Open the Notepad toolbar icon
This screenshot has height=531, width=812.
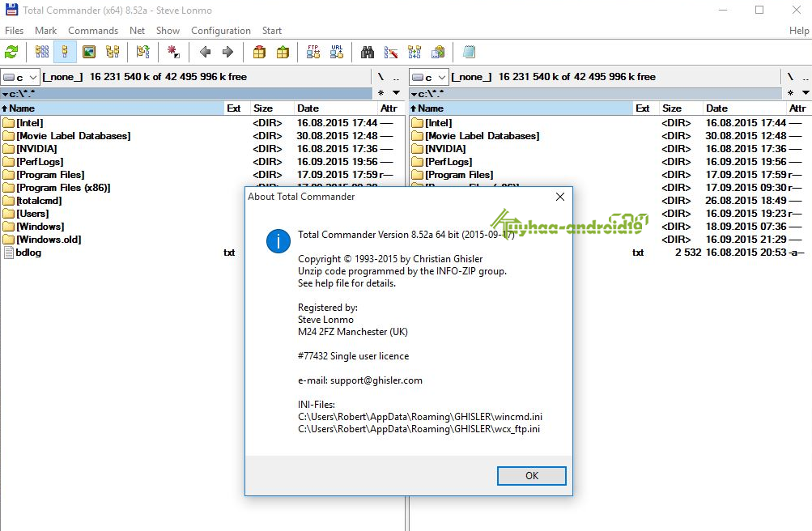tap(469, 52)
